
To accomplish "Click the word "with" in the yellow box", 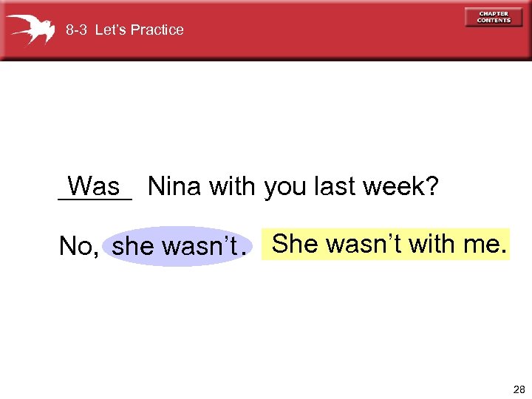I will click(x=431, y=244).
